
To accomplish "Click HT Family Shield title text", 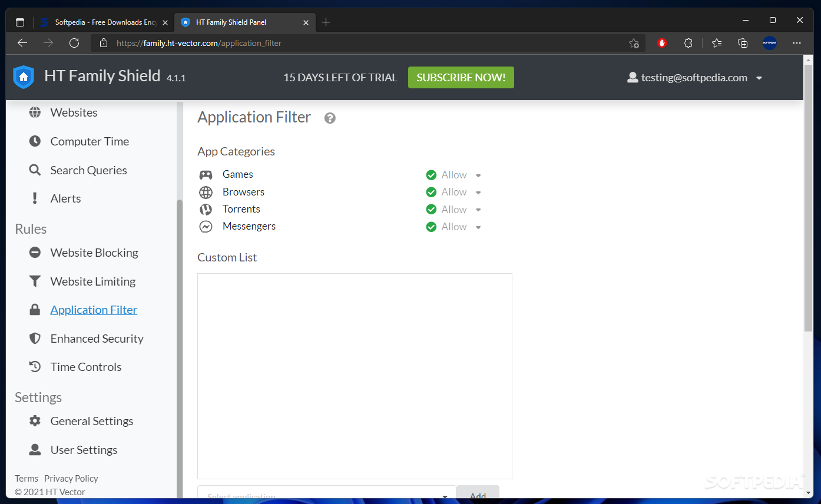I will pos(102,76).
